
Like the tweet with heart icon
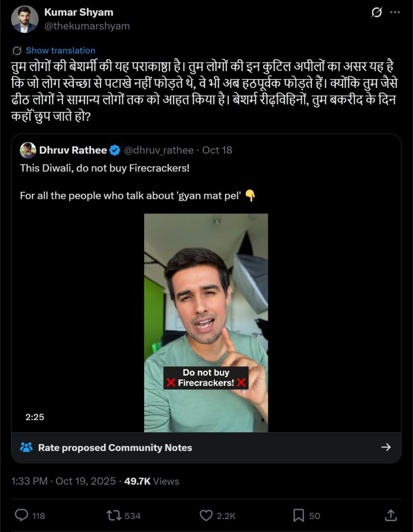click(206, 515)
